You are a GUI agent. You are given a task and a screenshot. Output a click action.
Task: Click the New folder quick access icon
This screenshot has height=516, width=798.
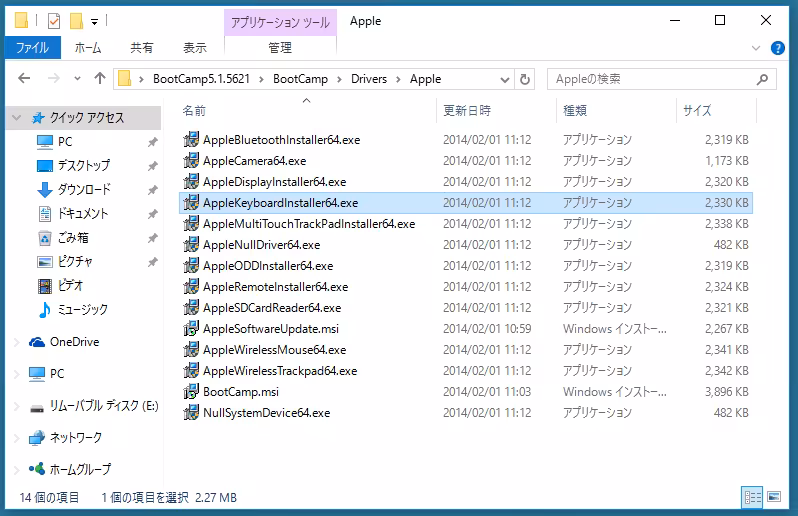[76, 21]
